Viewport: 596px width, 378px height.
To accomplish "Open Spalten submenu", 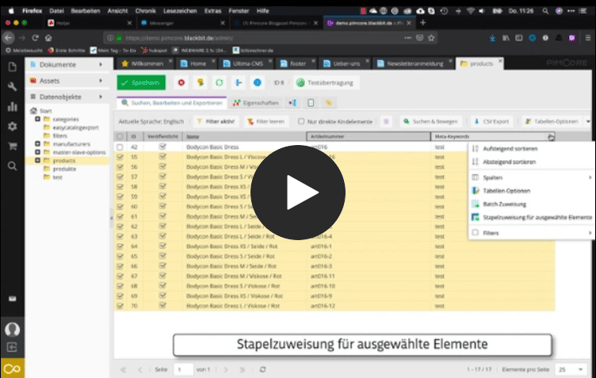I will coord(531,178).
